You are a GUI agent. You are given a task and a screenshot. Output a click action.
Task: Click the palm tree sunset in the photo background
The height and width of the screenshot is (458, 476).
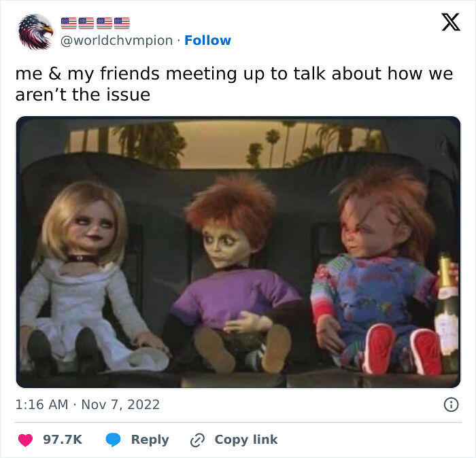coord(224,144)
